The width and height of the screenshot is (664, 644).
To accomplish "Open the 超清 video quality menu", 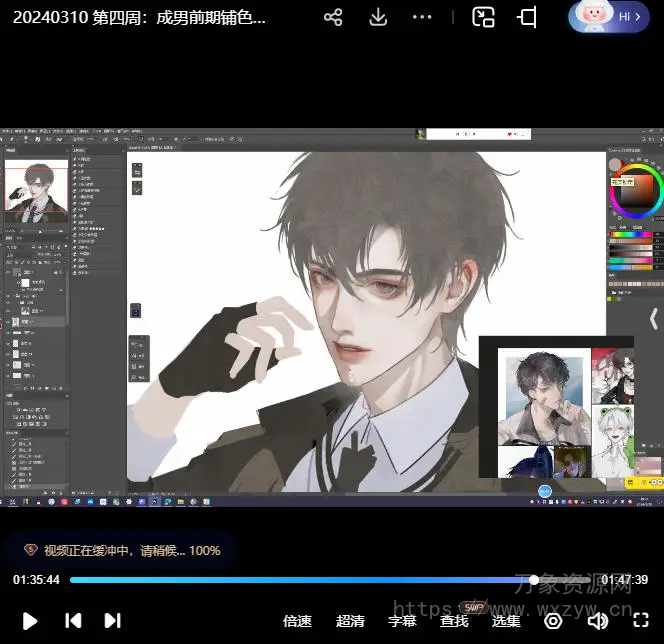I will (350, 620).
